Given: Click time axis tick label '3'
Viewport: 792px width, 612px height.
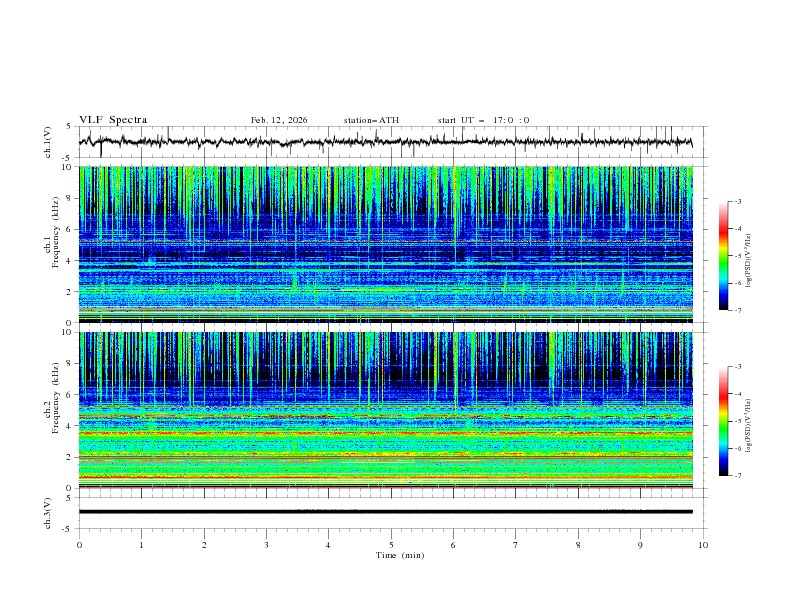Looking at the screenshot, I should pyautogui.click(x=267, y=545).
